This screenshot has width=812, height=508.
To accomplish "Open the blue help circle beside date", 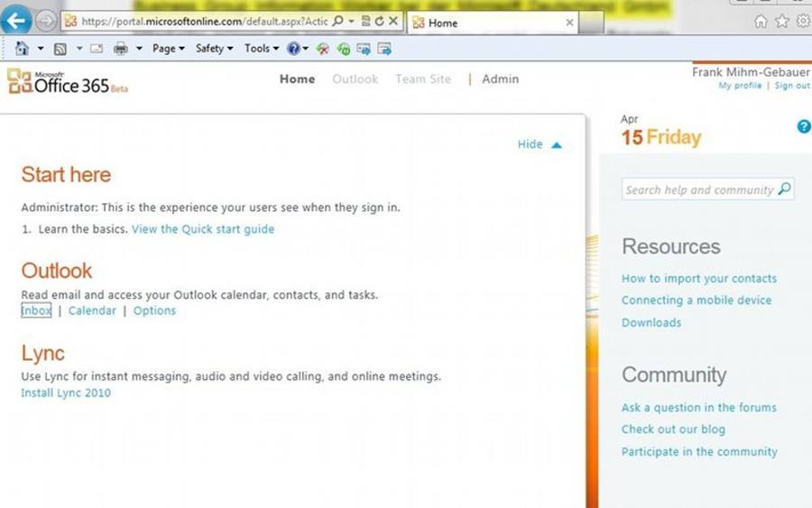I will [x=804, y=125].
